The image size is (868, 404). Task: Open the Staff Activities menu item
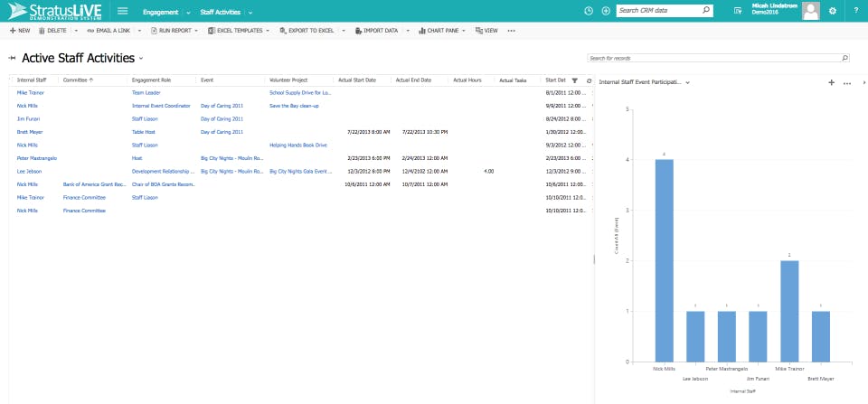click(221, 12)
